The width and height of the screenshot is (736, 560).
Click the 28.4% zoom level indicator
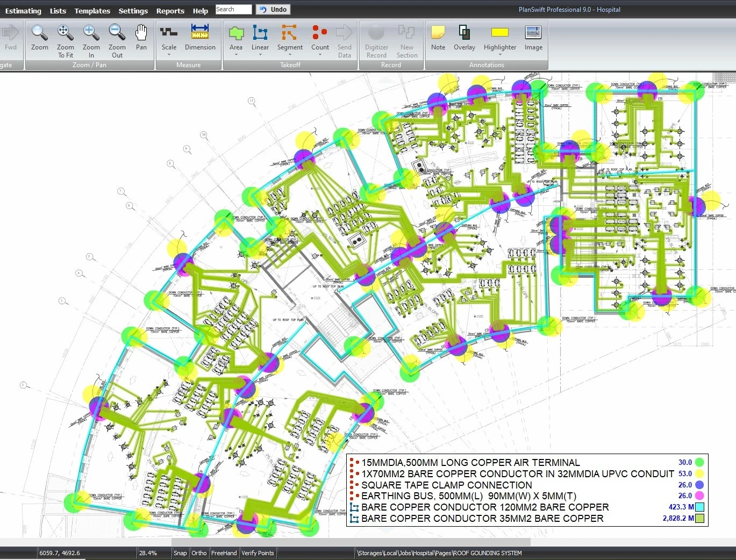148,553
